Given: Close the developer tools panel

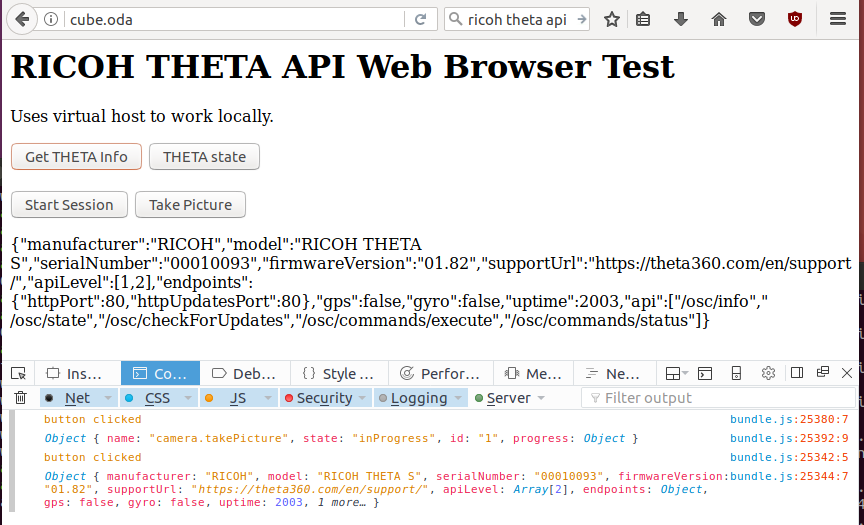Looking at the screenshot, I should point(847,373).
